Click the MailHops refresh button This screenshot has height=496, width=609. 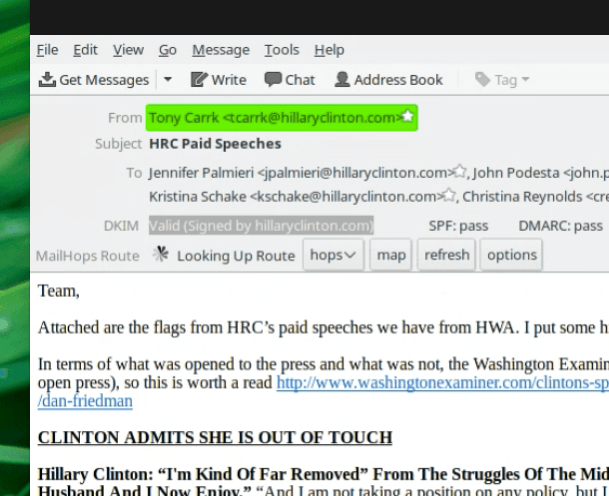click(447, 255)
